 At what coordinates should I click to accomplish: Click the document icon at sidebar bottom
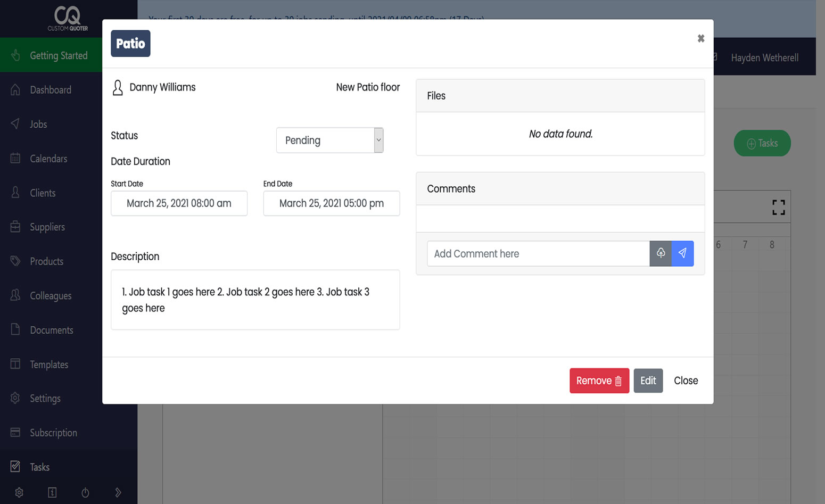pos(52,492)
